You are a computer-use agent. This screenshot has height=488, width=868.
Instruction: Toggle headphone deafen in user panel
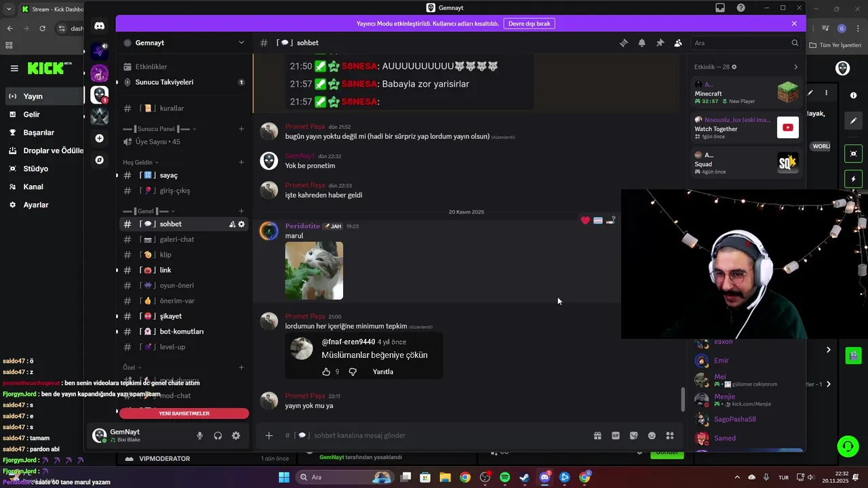(x=218, y=436)
